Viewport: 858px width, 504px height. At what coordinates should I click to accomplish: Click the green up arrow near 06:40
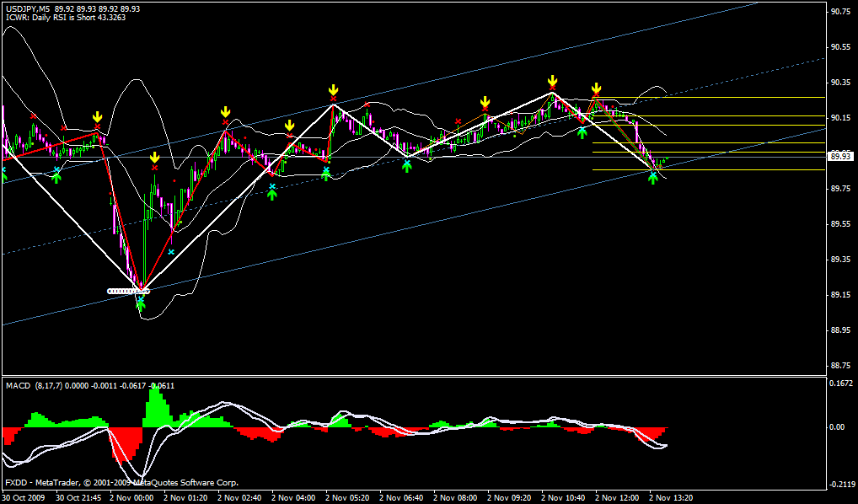(407, 166)
